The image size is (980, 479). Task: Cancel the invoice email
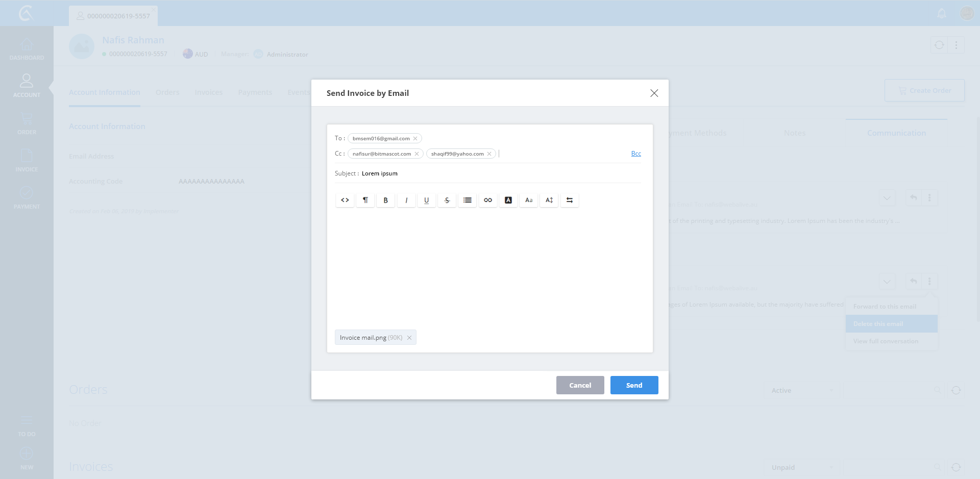580,385
